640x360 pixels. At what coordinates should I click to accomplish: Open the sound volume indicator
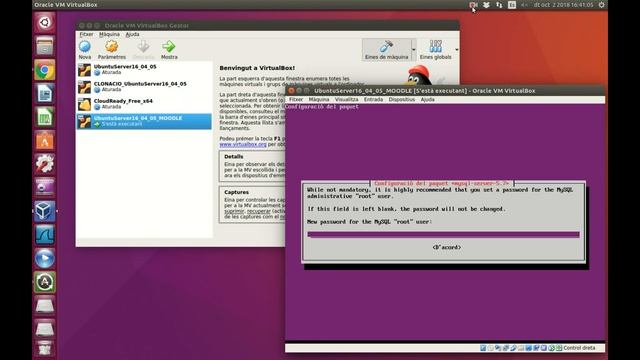524,5
